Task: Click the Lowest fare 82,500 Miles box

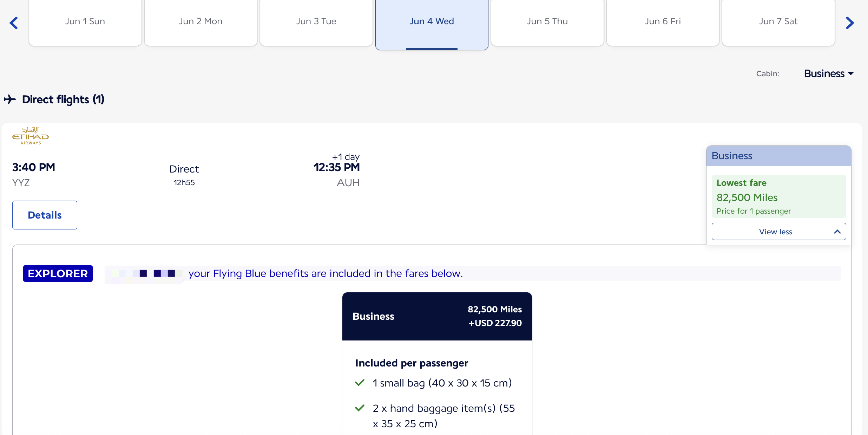Action: coord(779,196)
